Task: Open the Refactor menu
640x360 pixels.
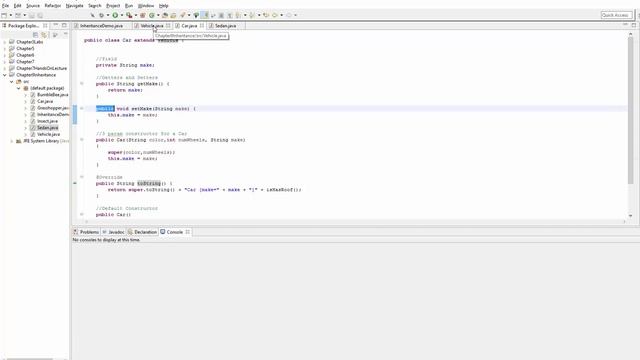Action: [x=53, y=6]
